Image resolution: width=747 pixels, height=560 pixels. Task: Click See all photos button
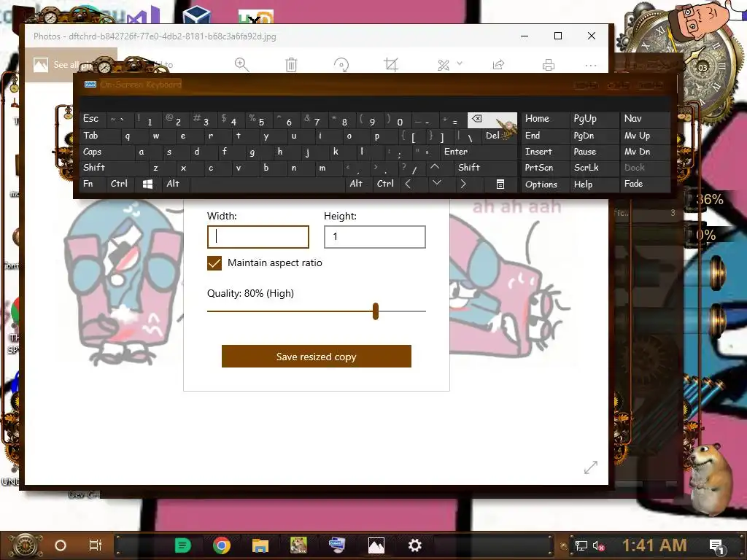point(71,65)
